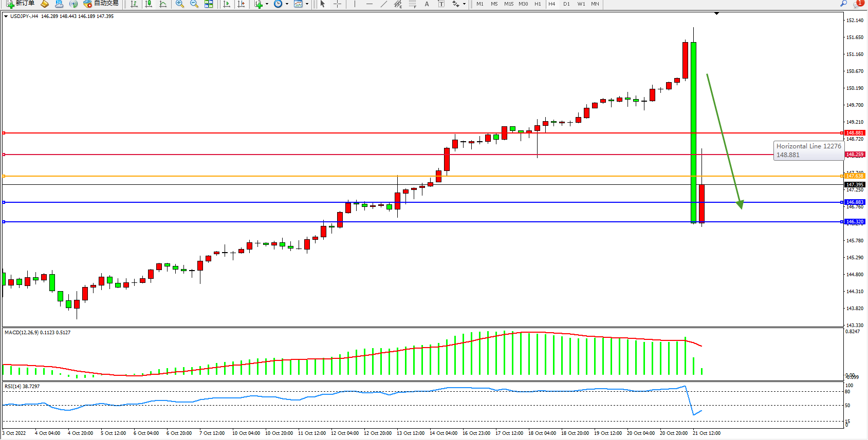This screenshot has height=440, width=868.
Task: Click the tile windows icon
Action: pyautogui.click(x=209, y=4)
